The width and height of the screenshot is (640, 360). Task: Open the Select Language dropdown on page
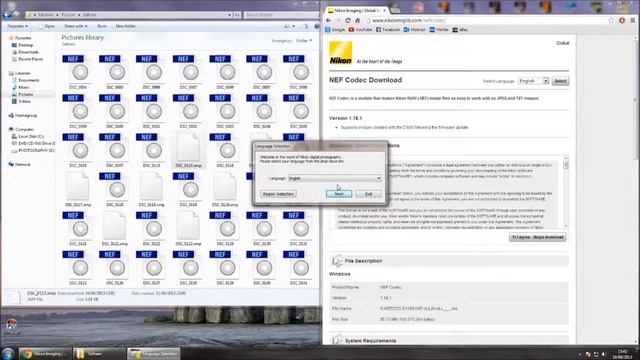[533, 81]
